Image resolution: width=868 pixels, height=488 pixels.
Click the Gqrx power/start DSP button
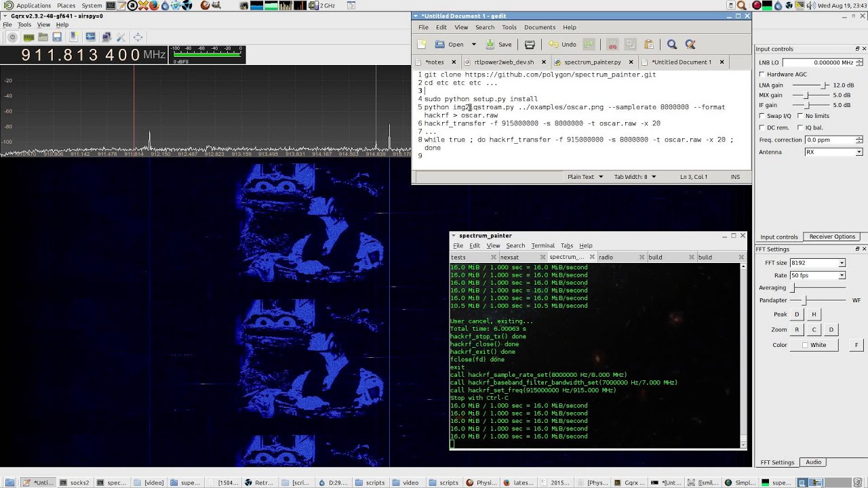[12, 37]
